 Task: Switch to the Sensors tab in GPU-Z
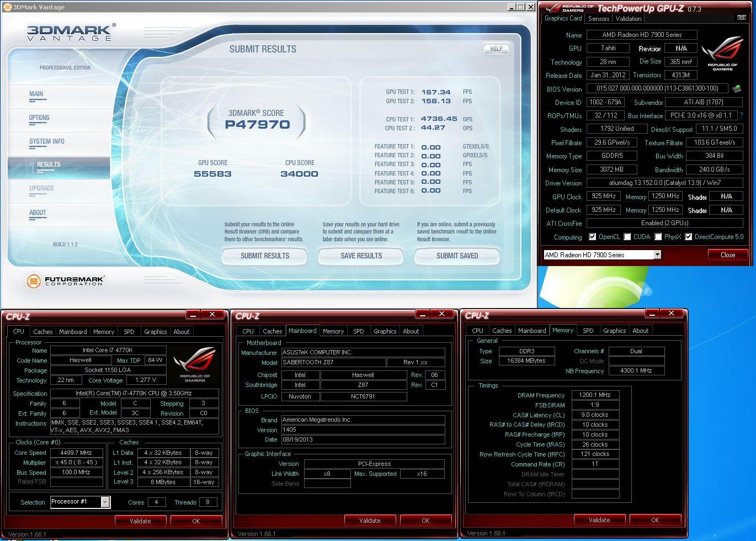[599, 18]
